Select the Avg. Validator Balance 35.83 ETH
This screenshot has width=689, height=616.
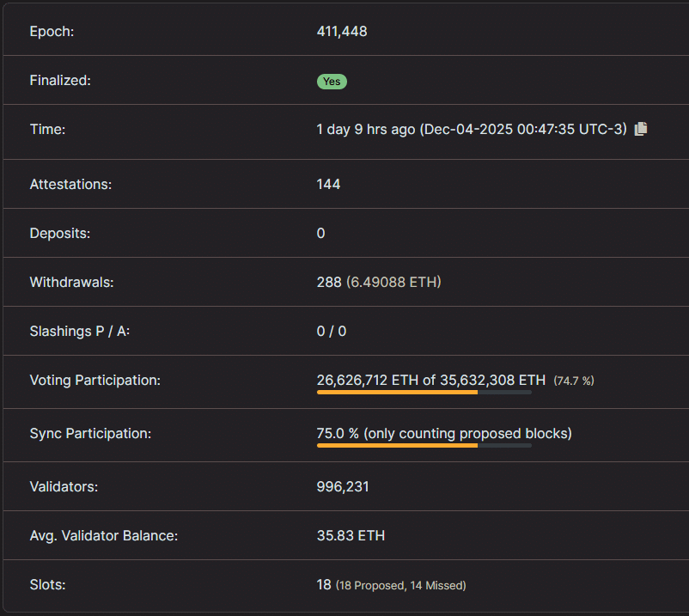click(x=351, y=535)
